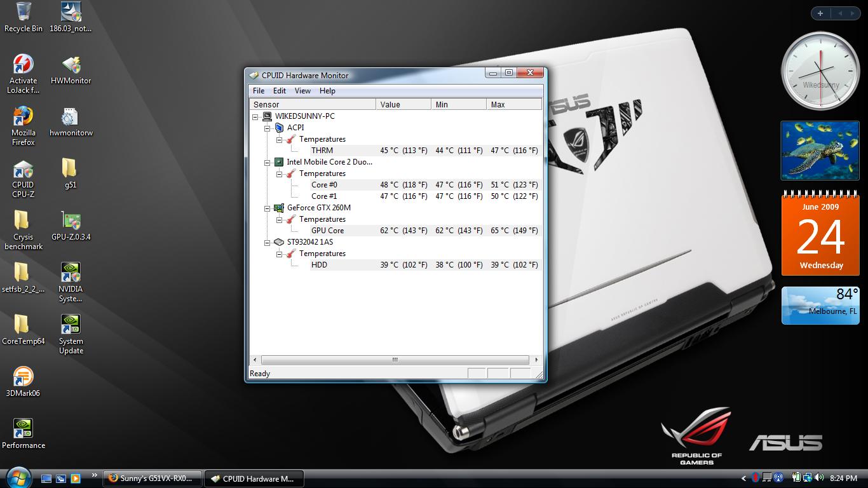
Task: Launch the NVIDIA System Update desktop shortcut
Action: [71, 334]
